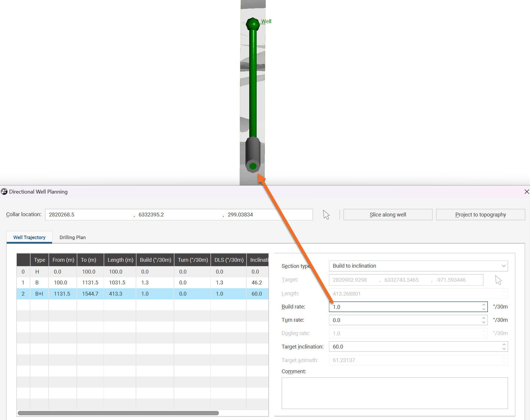
Task: Click the Project to topography button
Action: point(480,215)
